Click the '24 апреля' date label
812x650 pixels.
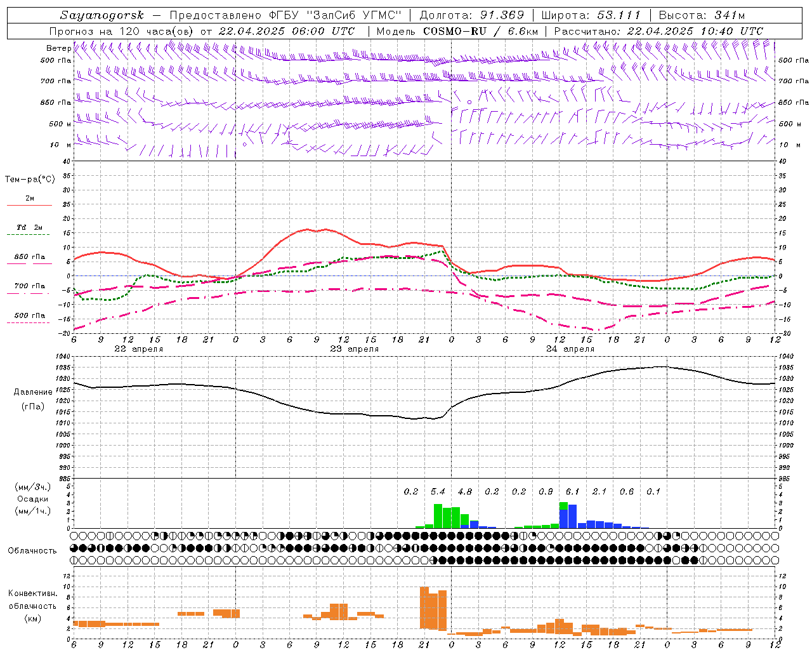pos(570,349)
